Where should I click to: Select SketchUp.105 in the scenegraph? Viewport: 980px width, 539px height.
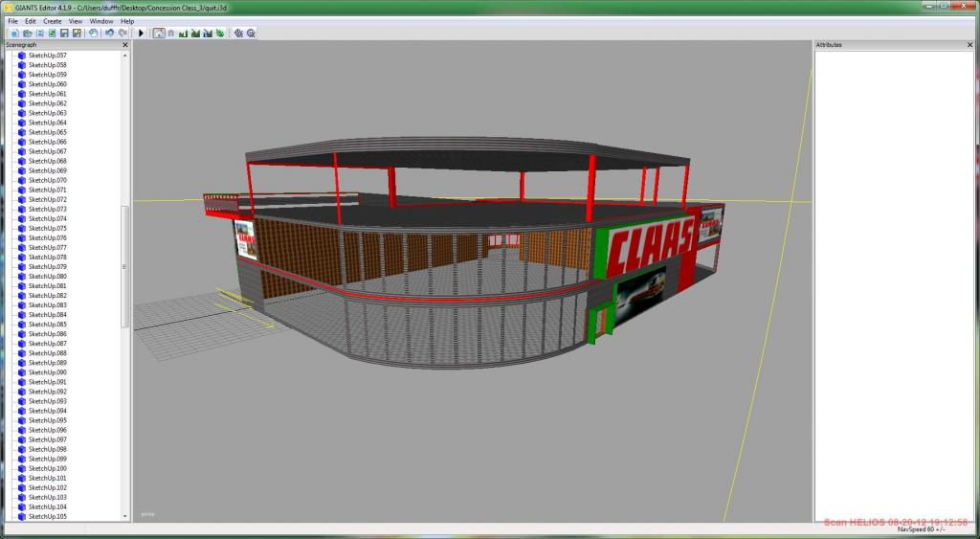click(48, 516)
